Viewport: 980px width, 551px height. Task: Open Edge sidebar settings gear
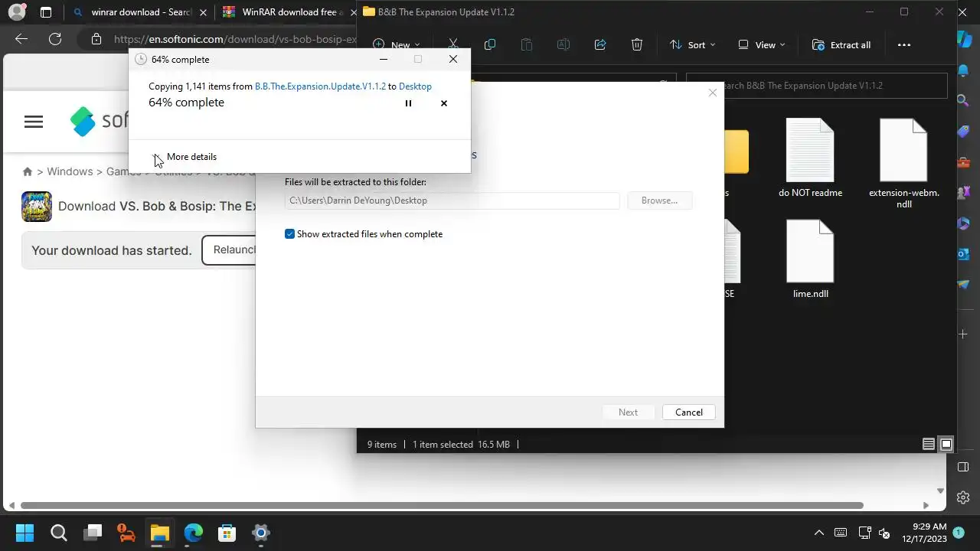[x=964, y=497]
